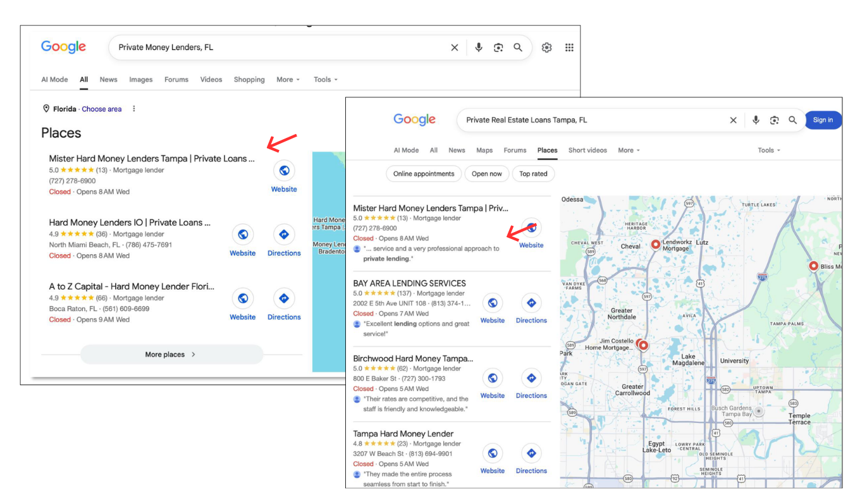
Task: Toggle the Top rated filter chip
Action: pyautogui.click(x=533, y=174)
